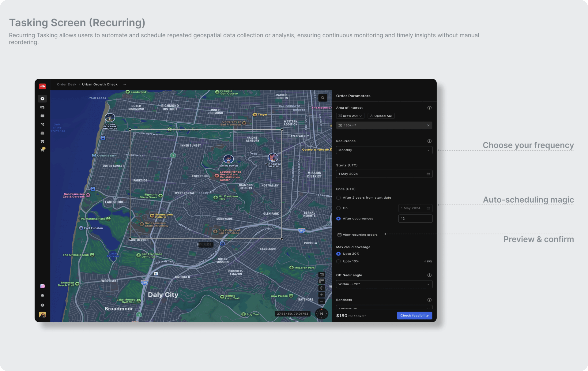
Task: Go to Order Desk breadcrumb
Action: coord(66,84)
